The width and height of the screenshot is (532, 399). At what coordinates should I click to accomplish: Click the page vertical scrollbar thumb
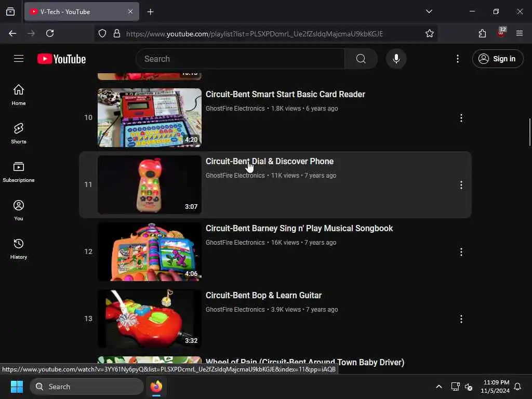pos(529,132)
